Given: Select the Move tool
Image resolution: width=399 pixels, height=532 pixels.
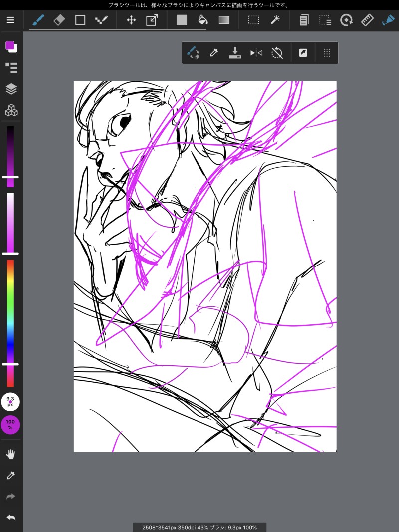Looking at the screenshot, I should [x=131, y=20].
